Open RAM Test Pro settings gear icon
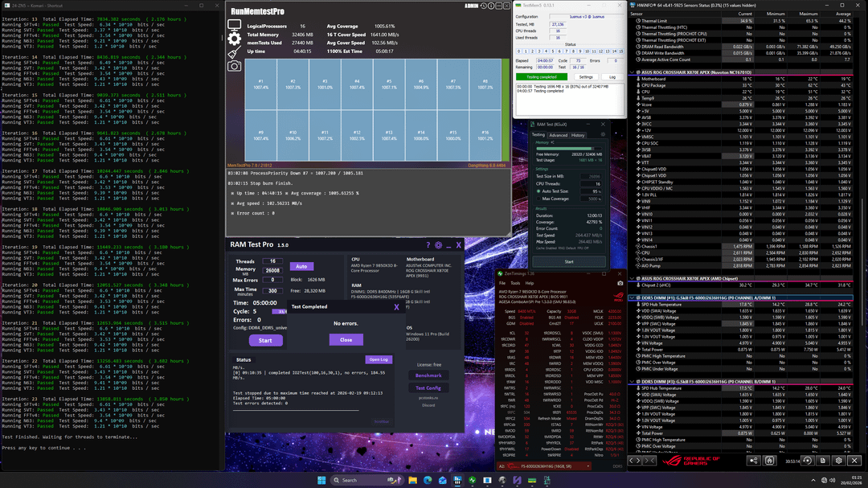868x488 pixels. pos(439,245)
